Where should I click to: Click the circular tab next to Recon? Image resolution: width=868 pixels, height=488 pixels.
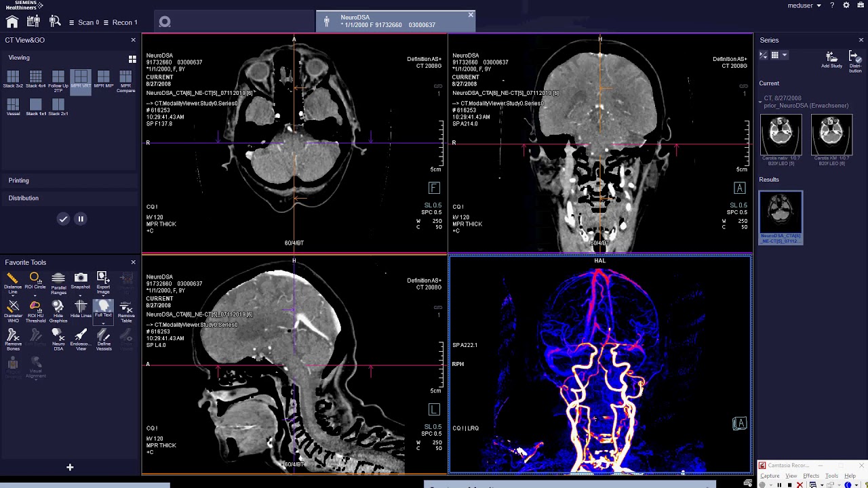pyautogui.click(x=164, y=22)
